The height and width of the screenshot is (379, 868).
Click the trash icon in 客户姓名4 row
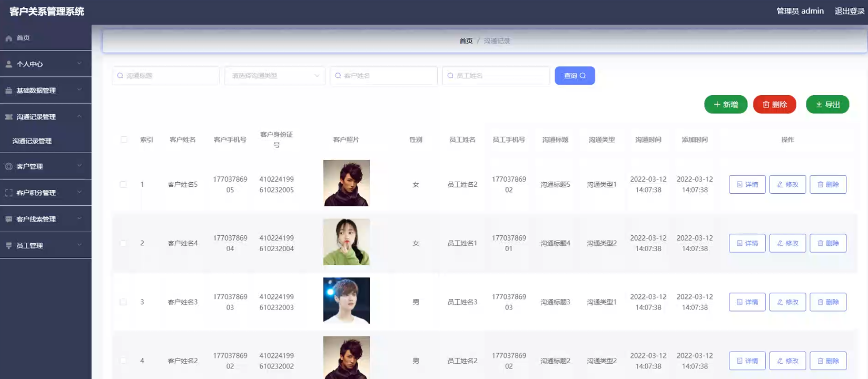820,243
